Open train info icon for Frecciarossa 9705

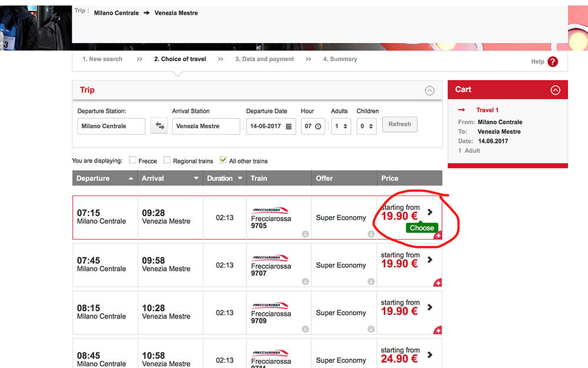coord(305,234)
